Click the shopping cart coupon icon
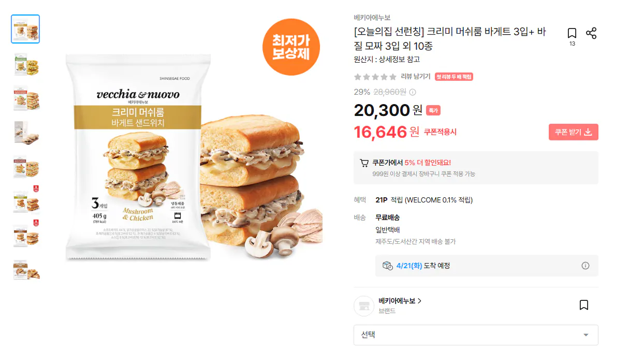The height and width of the screenshot is (349, 644). pyautogui.click(x=364, y=163)
